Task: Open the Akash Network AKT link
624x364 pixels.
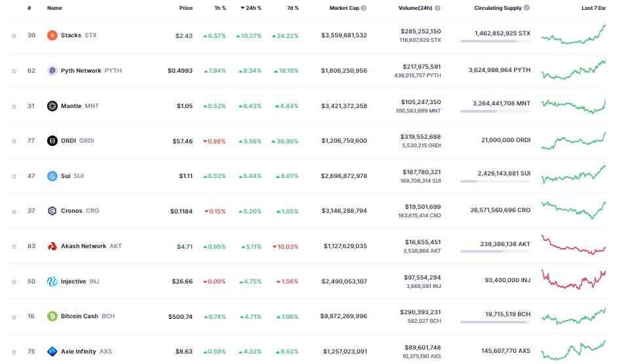Action: (91, 246)
